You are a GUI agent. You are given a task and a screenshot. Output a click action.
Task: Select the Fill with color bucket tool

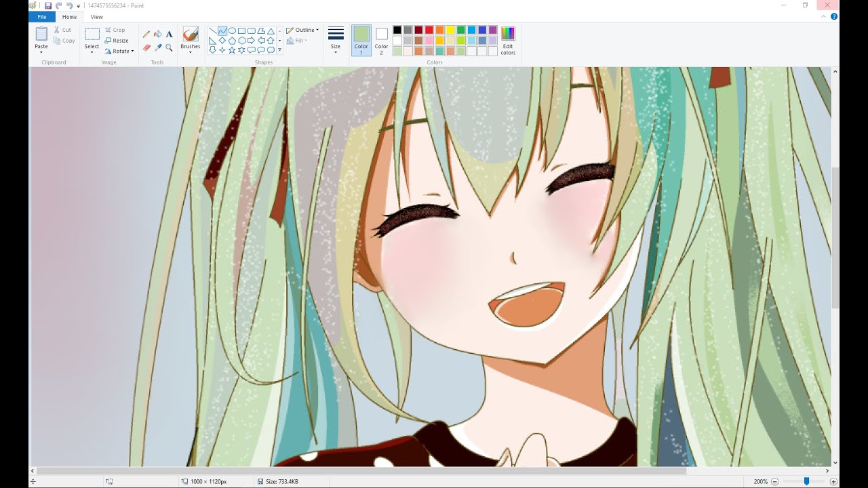tap(157, 34)
